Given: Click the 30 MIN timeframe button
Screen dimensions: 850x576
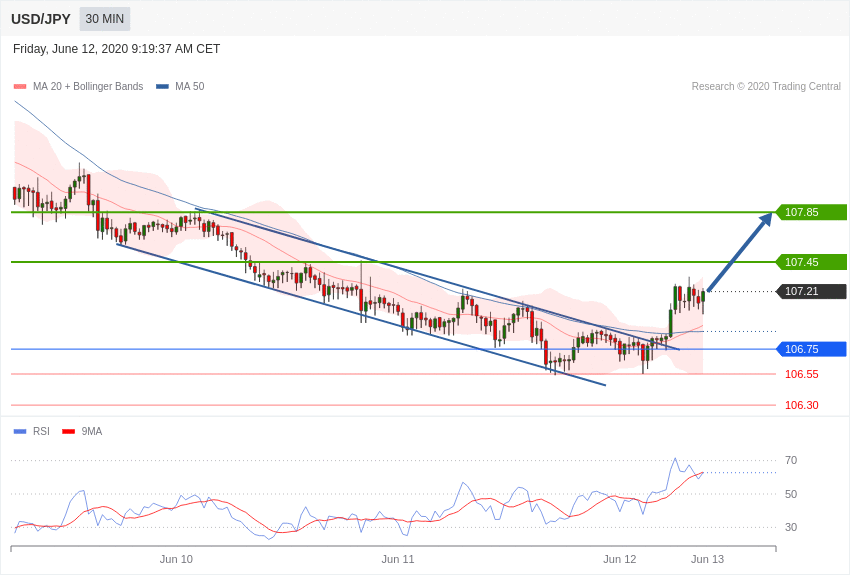Looking at the screenshot, I should 105,19.
